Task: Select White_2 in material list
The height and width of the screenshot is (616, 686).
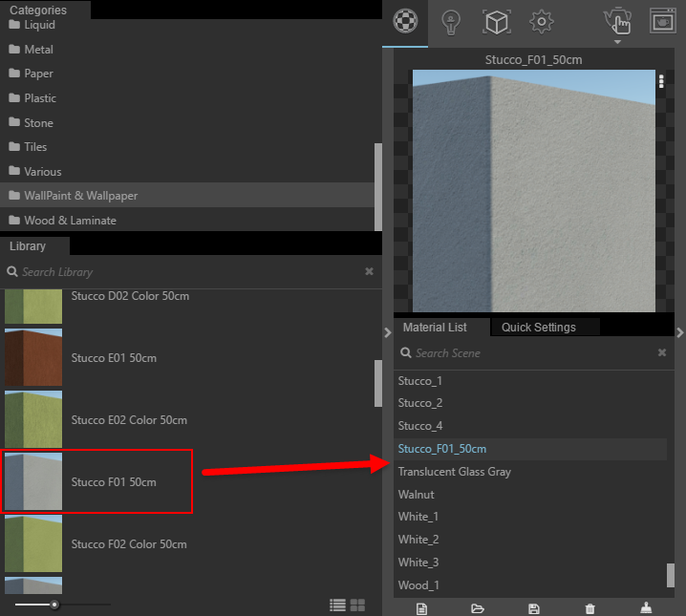Action: pyautogui.click(x=530, y=540)
